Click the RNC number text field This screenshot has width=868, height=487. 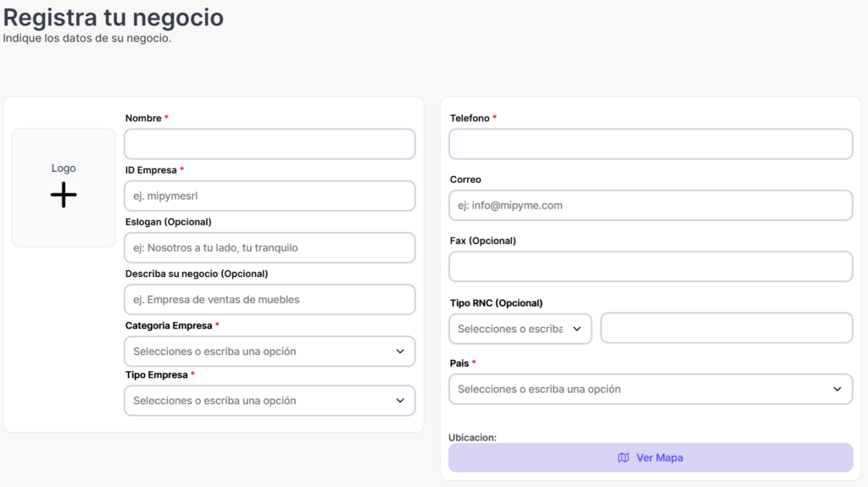pyautogui.click(x=726, y=329)
